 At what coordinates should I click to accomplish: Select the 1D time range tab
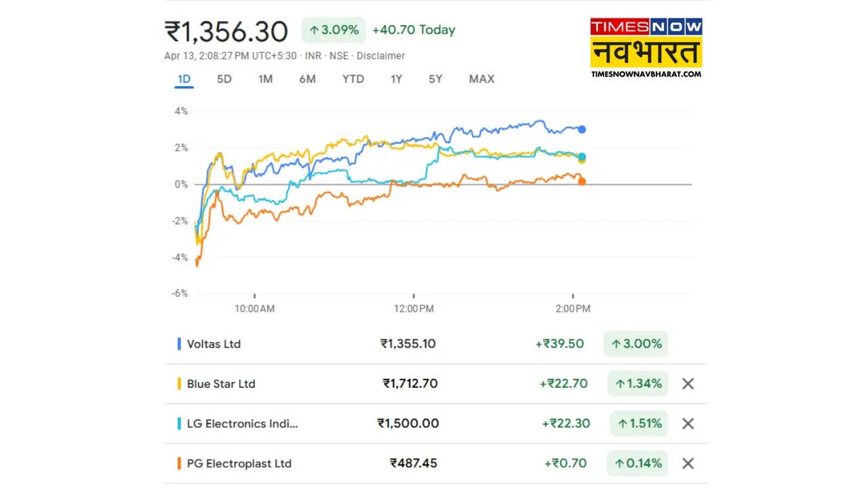184,79
